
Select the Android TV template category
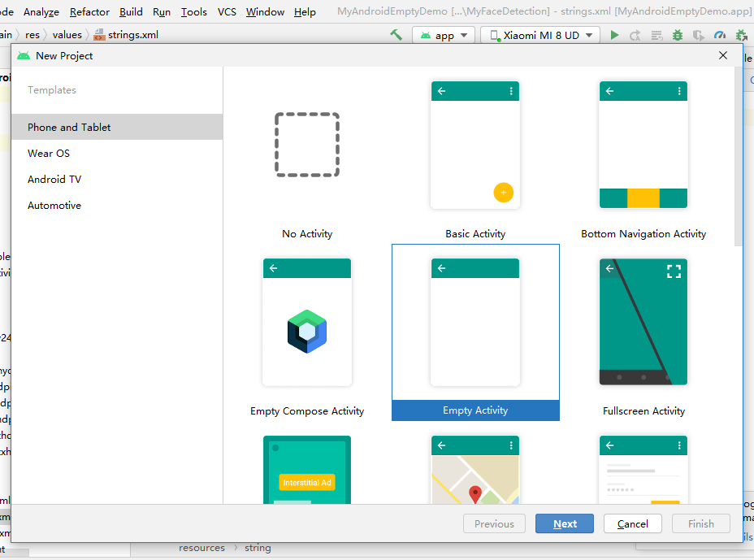[x=117, y=179]
